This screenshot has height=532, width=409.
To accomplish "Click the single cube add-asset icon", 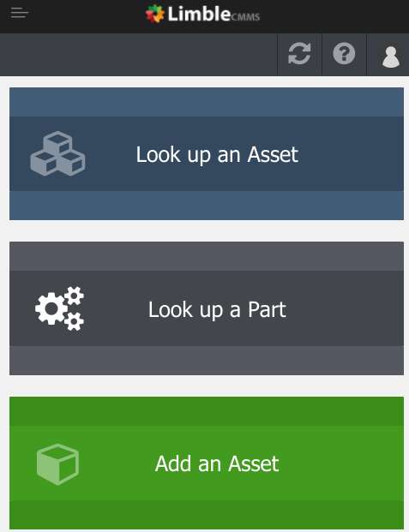I will (57, 463).
